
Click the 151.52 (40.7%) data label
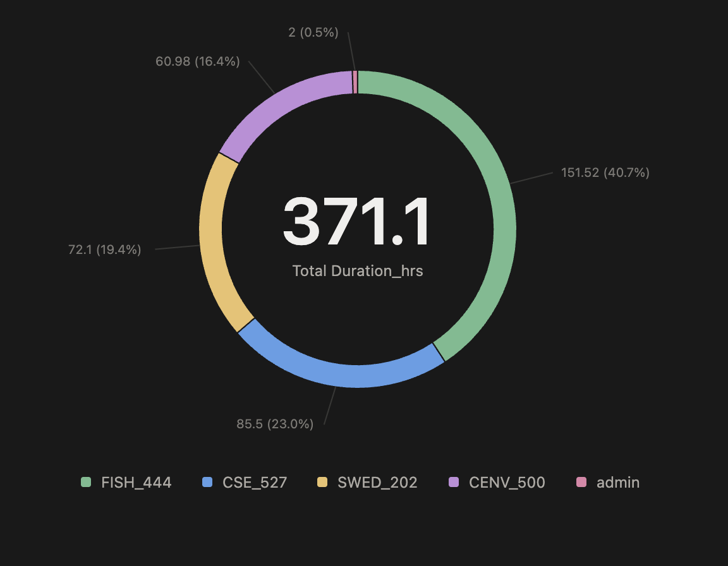pyautogui.click(x=605, y=172)
